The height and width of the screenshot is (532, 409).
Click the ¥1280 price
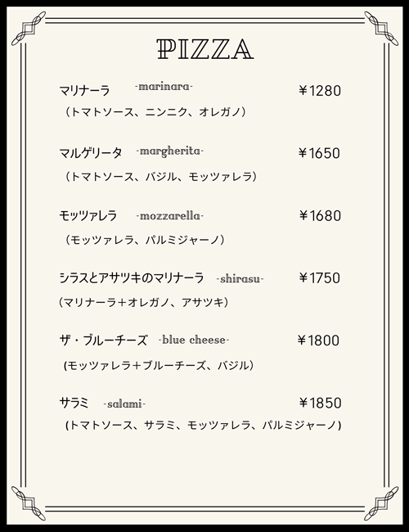[x=320, y=91]
